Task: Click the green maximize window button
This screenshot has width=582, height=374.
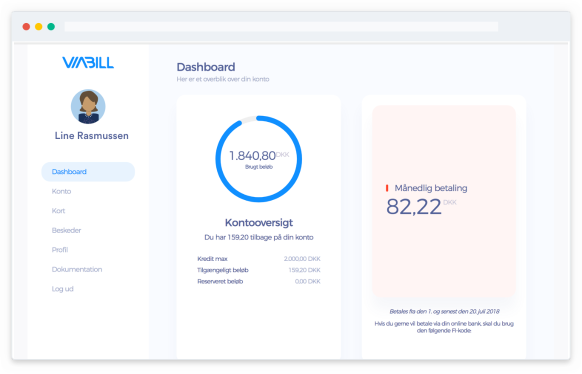Action: 51,26
